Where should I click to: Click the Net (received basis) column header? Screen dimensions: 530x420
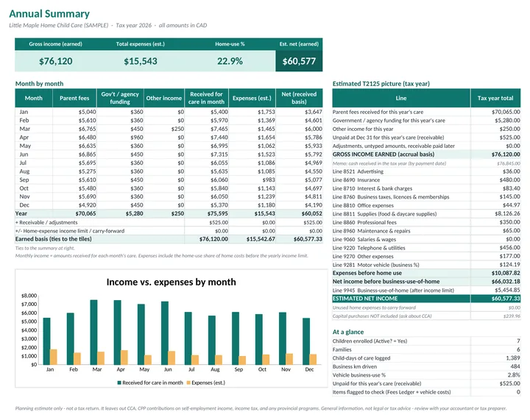pyautogui.click(x=299, y=98)
